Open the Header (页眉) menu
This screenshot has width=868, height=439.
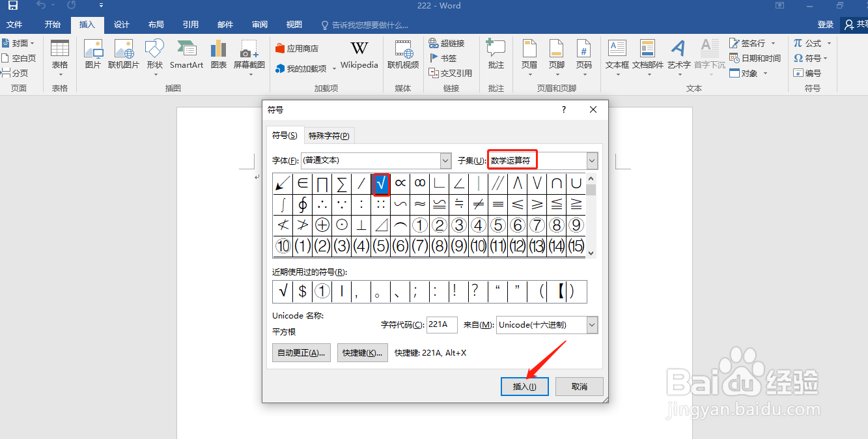pyautogui.click(x=529, y=57)
